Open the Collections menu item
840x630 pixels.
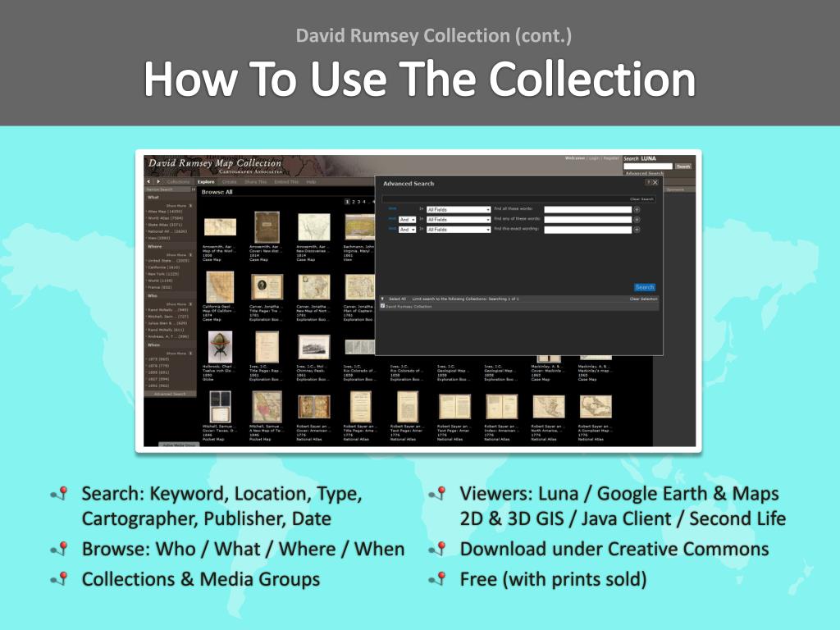click(x=178, y=181)
